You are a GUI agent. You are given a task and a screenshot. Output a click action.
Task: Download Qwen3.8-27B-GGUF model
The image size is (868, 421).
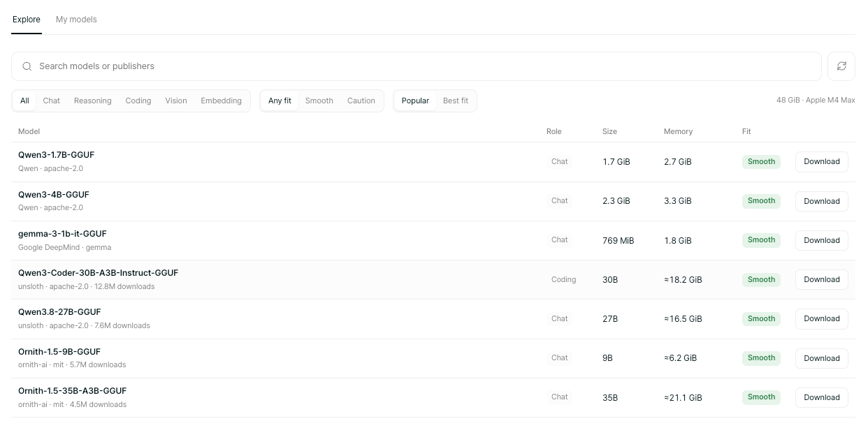822,318
